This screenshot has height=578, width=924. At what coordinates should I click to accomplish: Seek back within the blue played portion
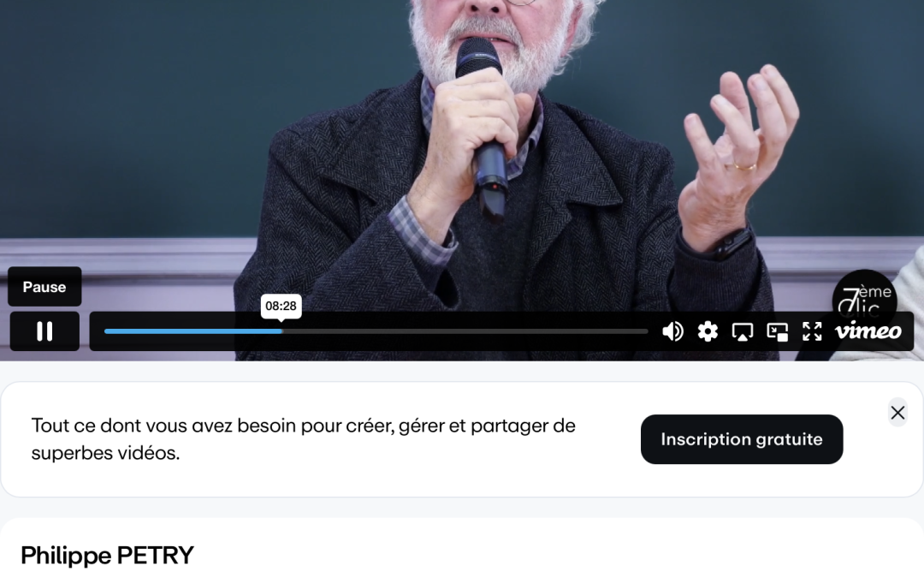(193, 331)
